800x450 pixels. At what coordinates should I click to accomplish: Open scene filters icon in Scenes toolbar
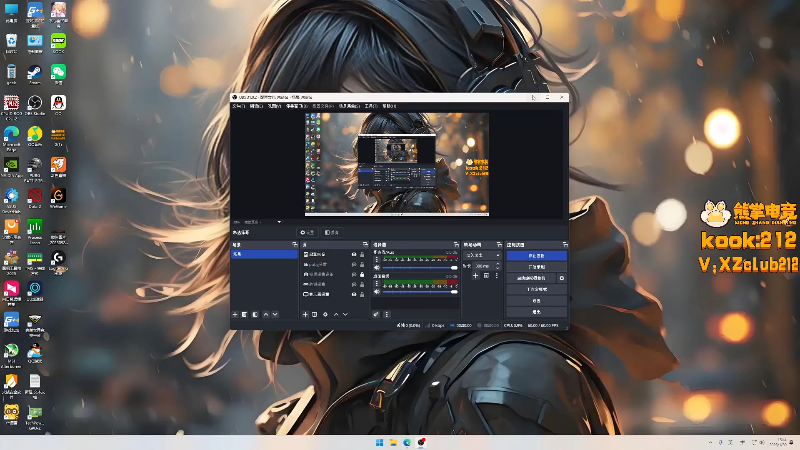point(255,314)
